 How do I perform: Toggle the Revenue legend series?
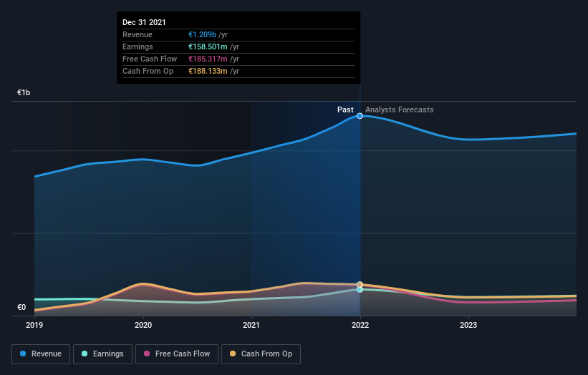pyautogui.click(x=41, y=354)
